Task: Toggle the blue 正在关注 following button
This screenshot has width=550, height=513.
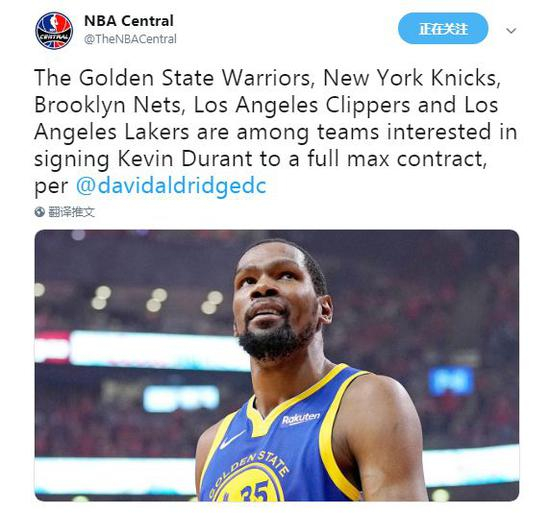Action: coord(443,28)
